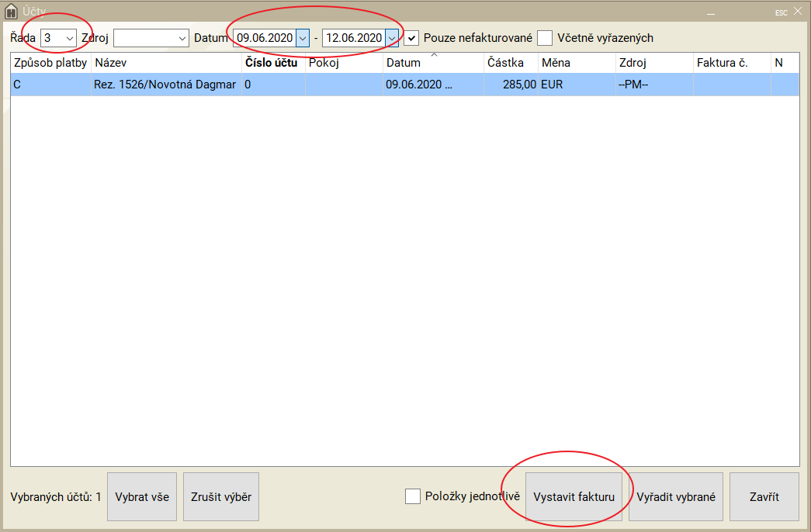Image resolution: width=811 pixels, height=532 pixels.
Task: Click the Vybrat vše button
Action: click(x=142, y=496)
